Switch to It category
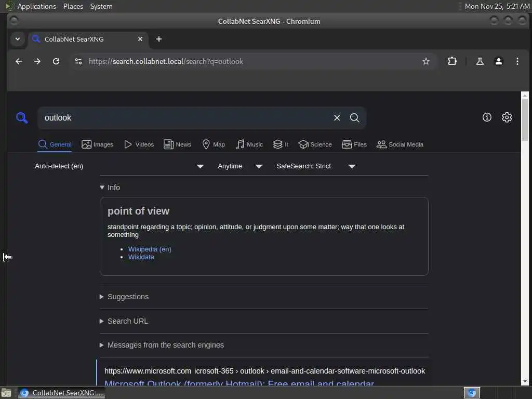 coord(281,144)
